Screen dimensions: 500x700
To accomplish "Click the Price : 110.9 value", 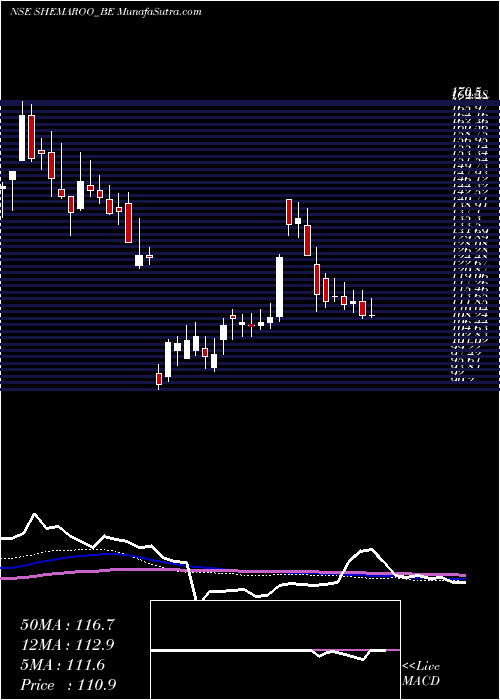I will (x=68, y=685).
